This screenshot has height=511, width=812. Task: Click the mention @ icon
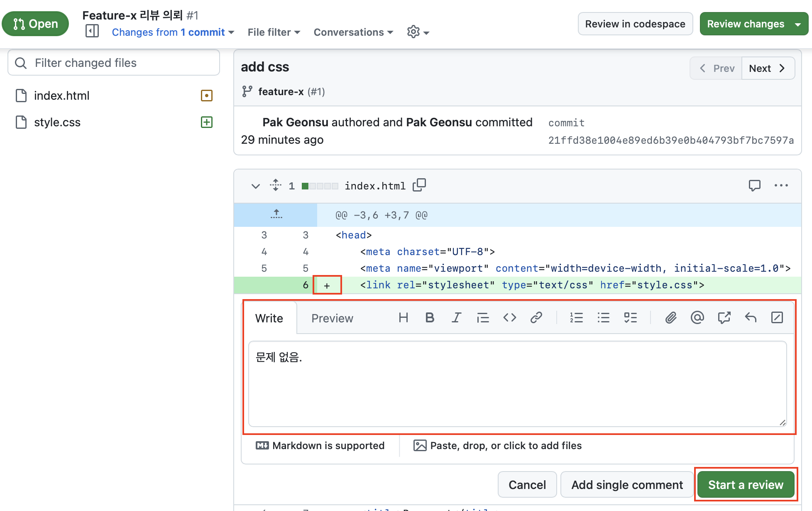[x=697, y=318]
